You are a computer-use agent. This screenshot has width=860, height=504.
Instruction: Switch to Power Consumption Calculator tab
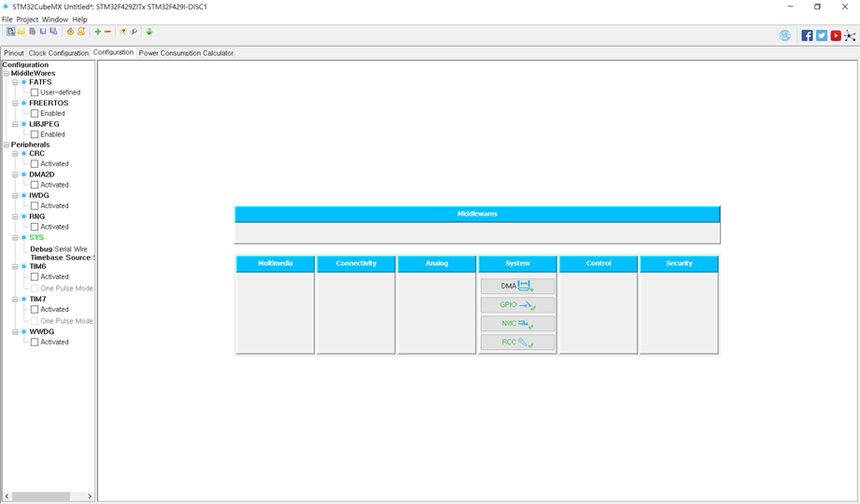[x=186, y=53]
